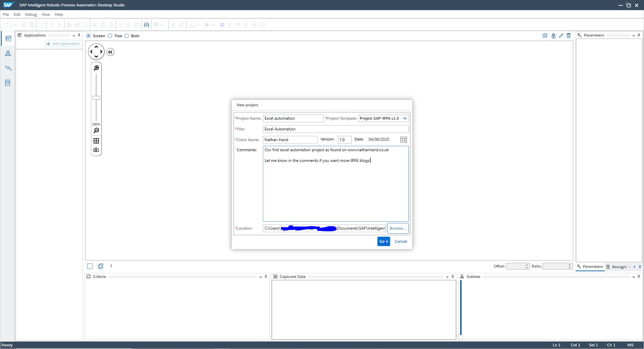Image resolution: width=644 pixels, height=349 pixels.
Task: Toggle the Applications panel pin
Action: coord(79,35)
